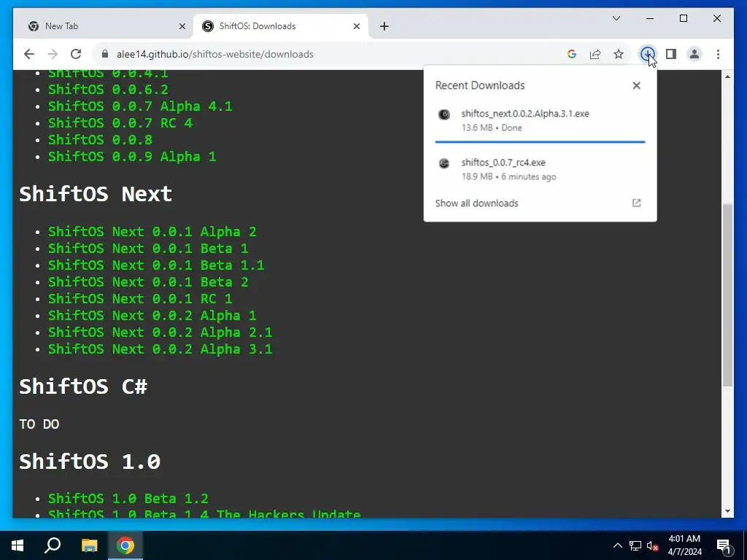Go back to the previous page
The width and height of the screenshot is (747, 560).
(29, 54)
